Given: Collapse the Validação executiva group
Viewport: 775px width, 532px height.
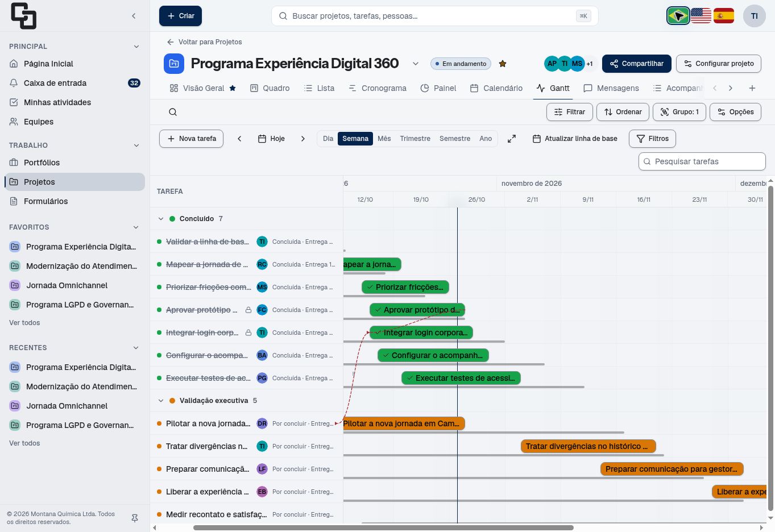Looking at the screenshot, I should (161, 401).
